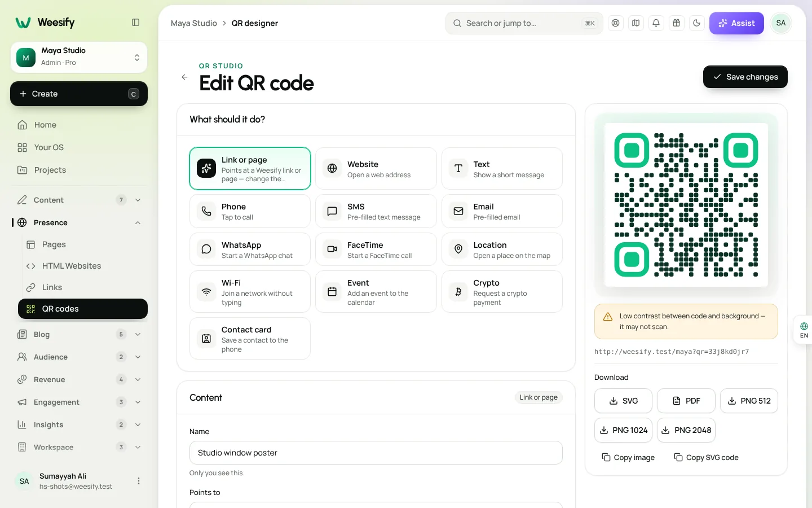812x508 pixels.
Task: Expand the Revenue section chevron
Action: tap(138, 379)
